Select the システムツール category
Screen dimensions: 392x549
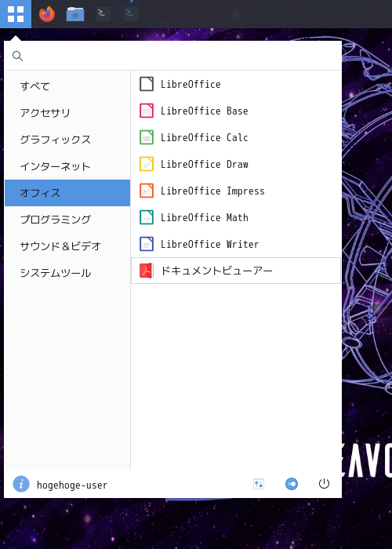pos(67,273)
